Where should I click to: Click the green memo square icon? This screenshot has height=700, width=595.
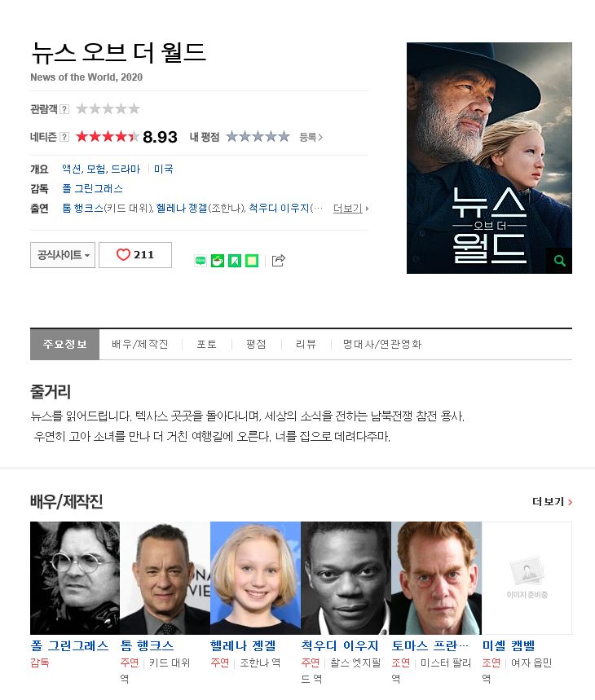[x=252, y=260]
